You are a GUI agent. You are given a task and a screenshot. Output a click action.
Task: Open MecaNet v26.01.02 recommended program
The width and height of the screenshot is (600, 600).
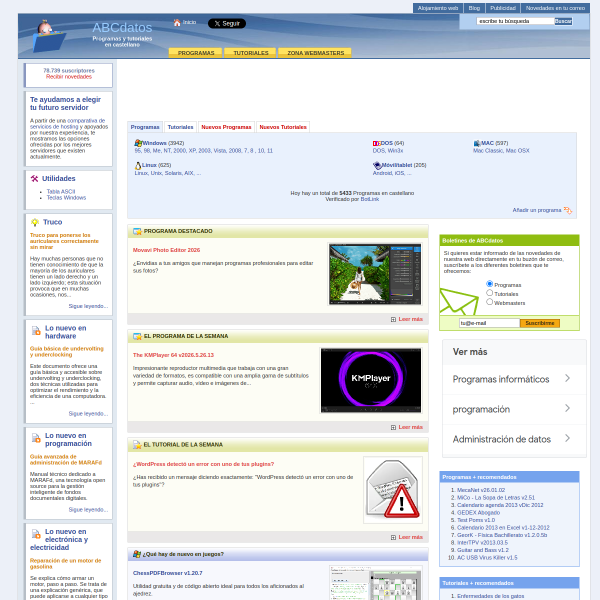[x=481, y=490]
